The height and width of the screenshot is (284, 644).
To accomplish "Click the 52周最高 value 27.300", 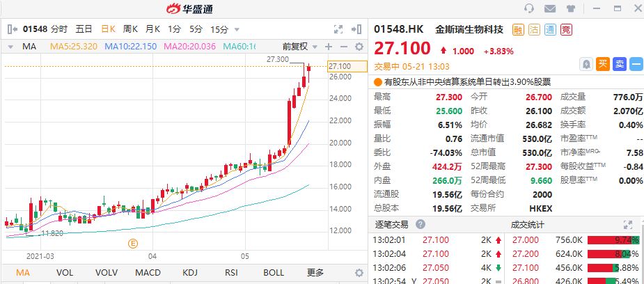I will (x=539, y=166).
